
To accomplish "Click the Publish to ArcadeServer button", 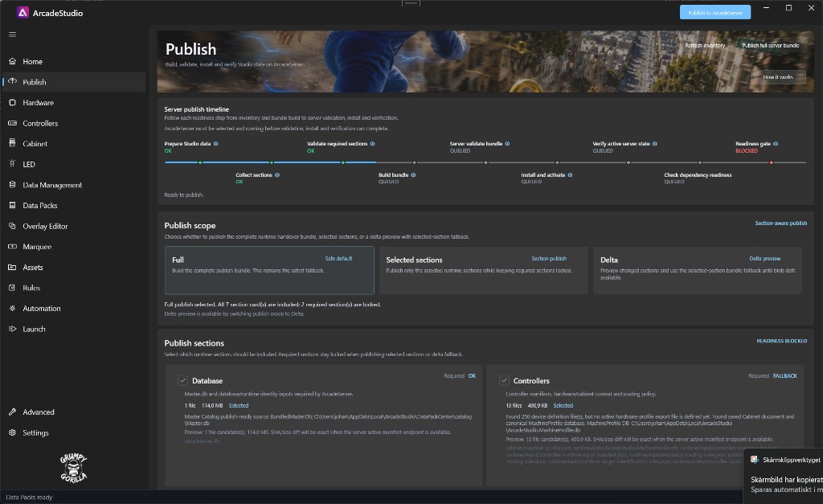I will point(714,13).
